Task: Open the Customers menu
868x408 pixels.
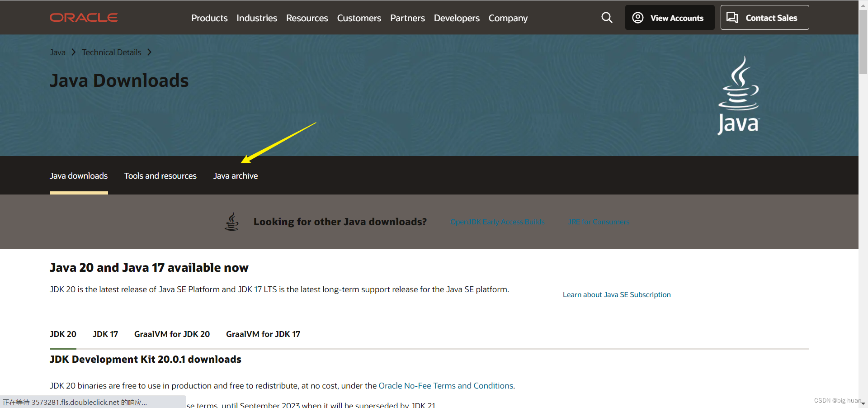Action: (359, 18)
